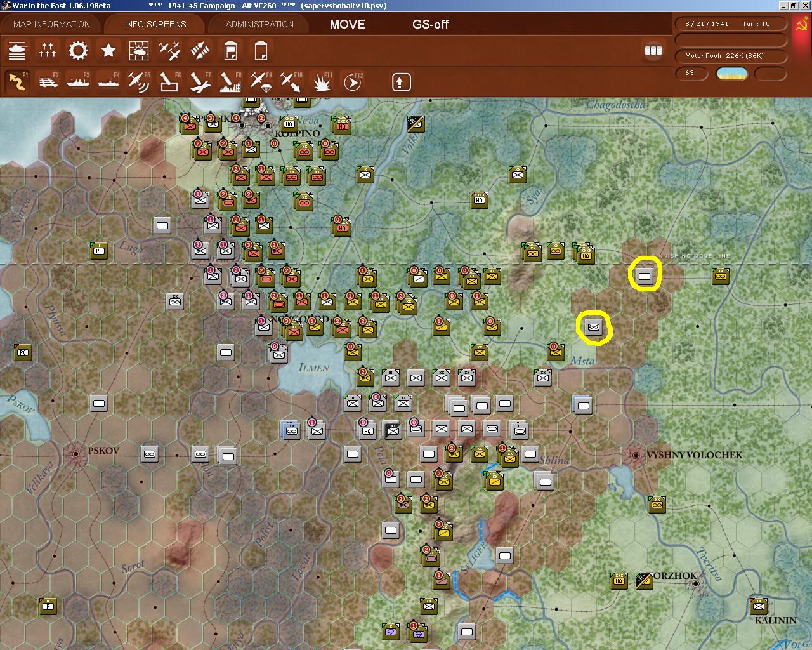The image size is (812, 650).
Task: Select the F1 move mode icon
Action: (17, 82)
